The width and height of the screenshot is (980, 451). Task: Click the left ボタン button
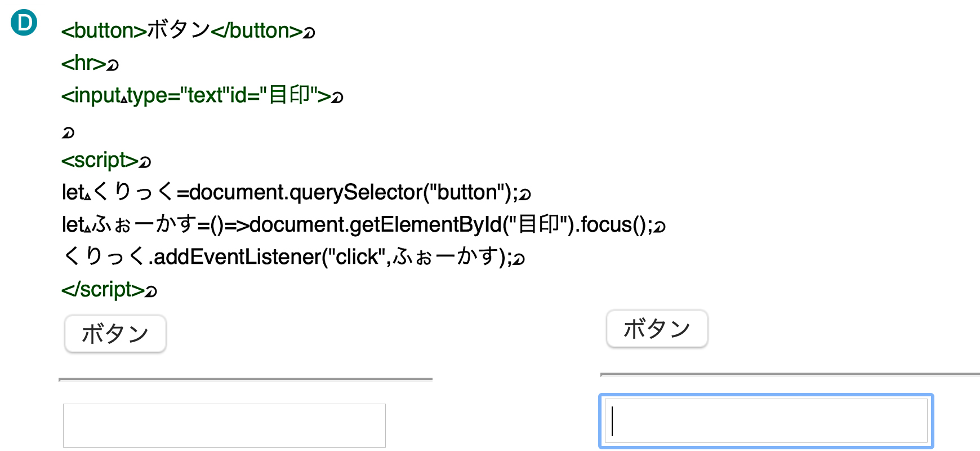(x=115, y=334)
